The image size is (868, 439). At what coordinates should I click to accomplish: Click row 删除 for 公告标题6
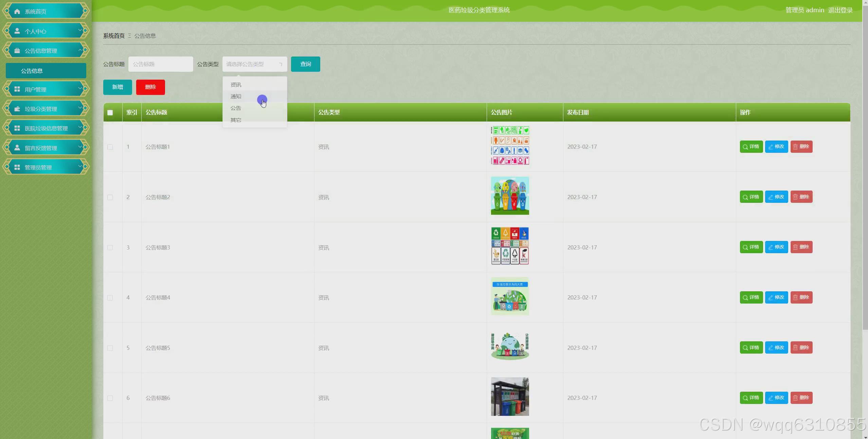pos(801,398)
